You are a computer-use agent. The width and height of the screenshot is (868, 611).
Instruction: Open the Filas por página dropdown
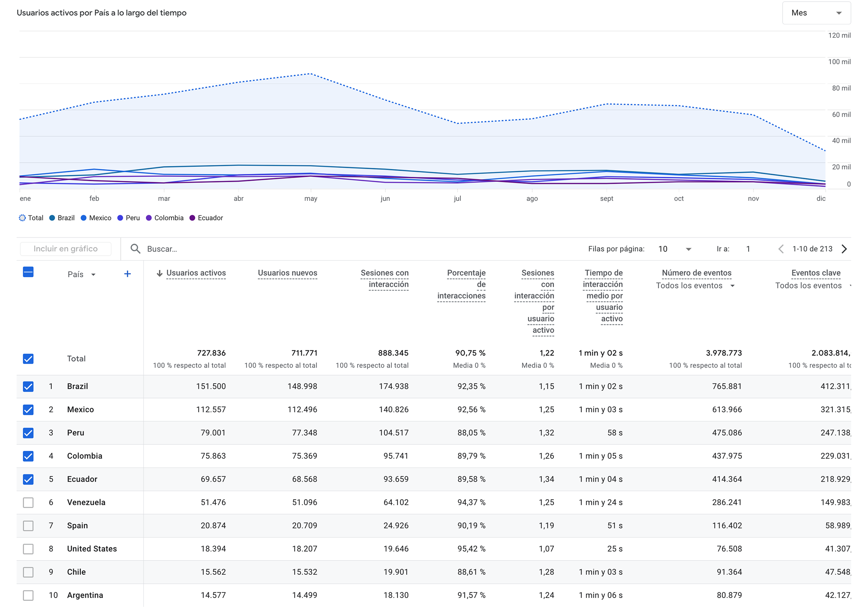click(x=675, y=249)
